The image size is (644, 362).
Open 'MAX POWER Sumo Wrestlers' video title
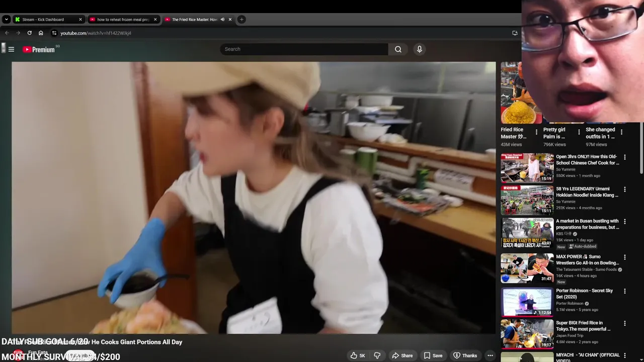(x=587, y=260)
